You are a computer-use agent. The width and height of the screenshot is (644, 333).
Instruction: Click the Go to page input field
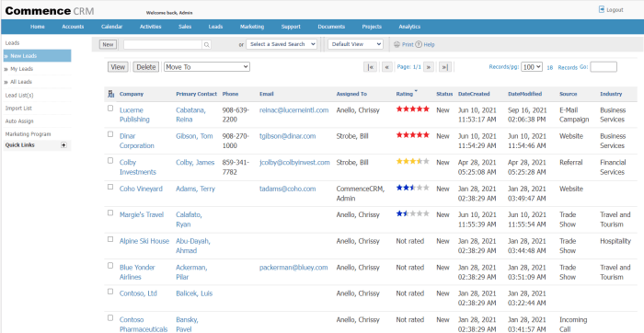[604, 67]
